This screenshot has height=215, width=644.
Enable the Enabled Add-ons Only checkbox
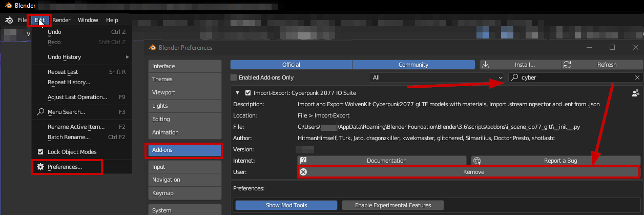pos(234,77)
